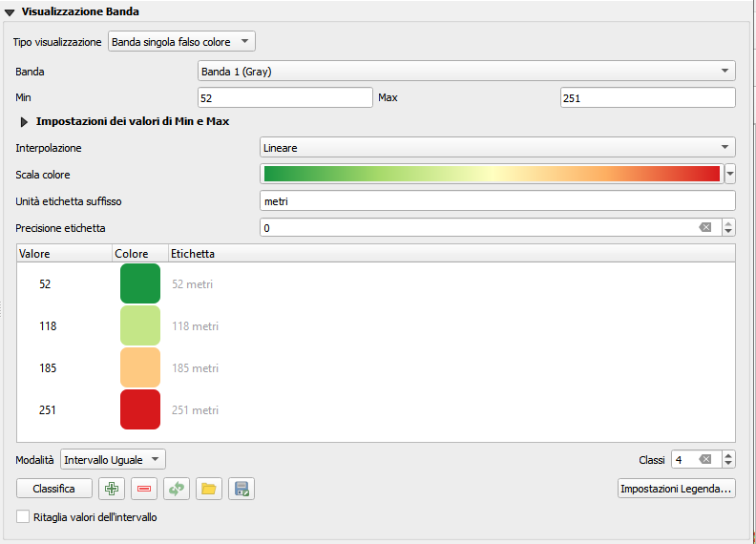Clear the Classi count value

coord(705,459)
